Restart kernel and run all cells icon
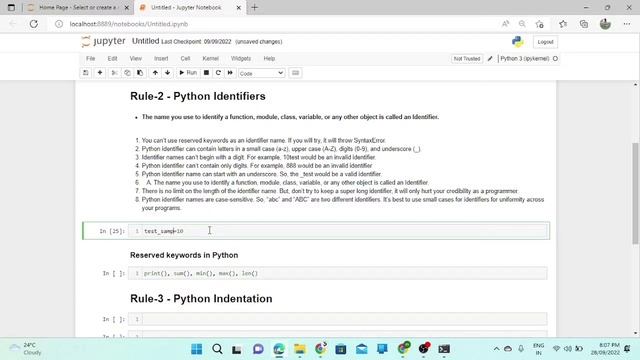The height and width of the screenshot is (360, 640). tap(230, 73)
